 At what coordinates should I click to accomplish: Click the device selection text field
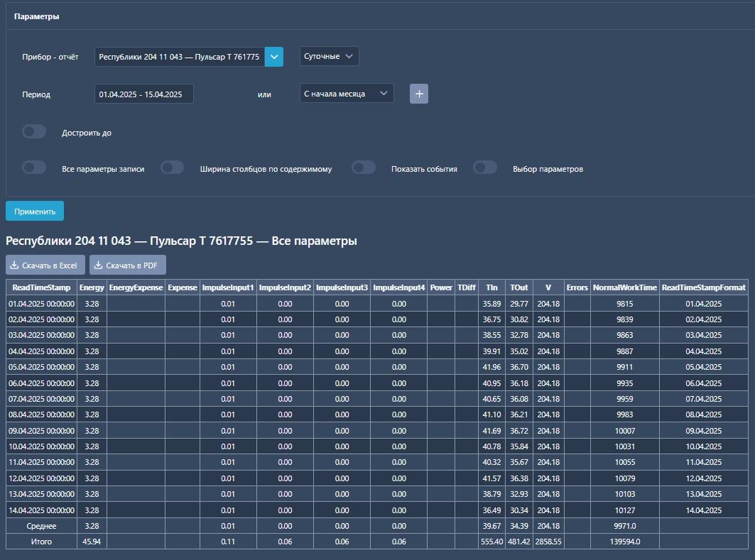(179, 57)
